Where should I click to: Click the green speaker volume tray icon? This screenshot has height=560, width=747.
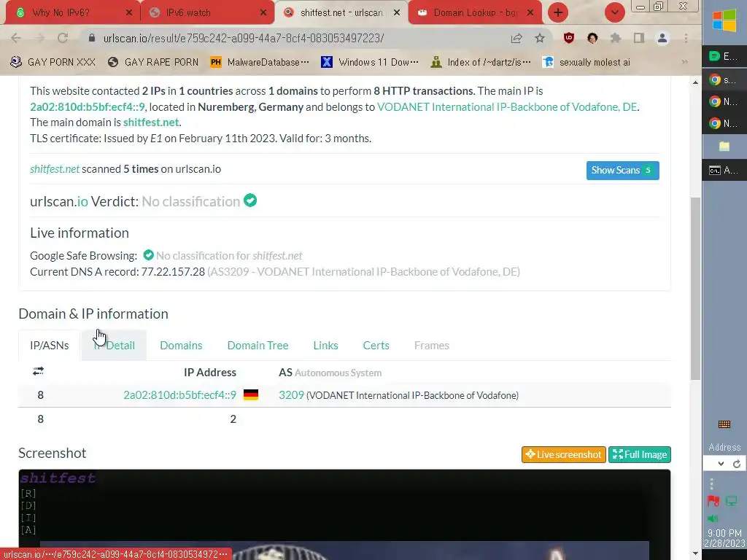[713, 518]
